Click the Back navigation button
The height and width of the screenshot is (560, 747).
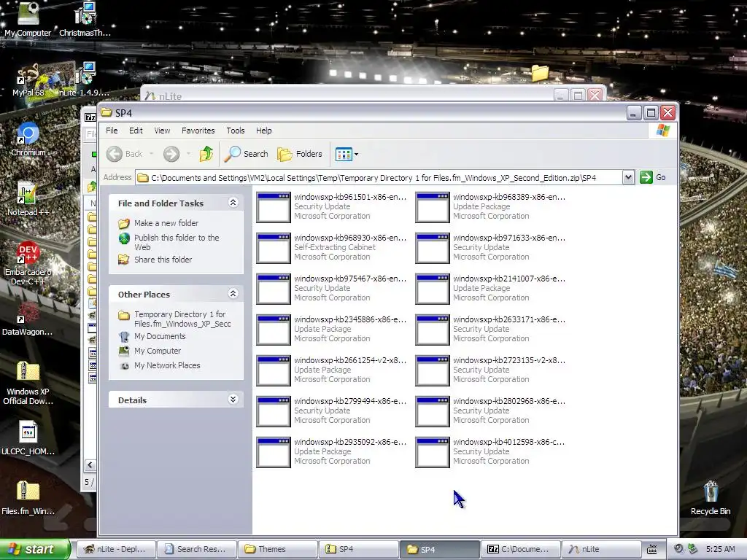(x=125, y=154)
